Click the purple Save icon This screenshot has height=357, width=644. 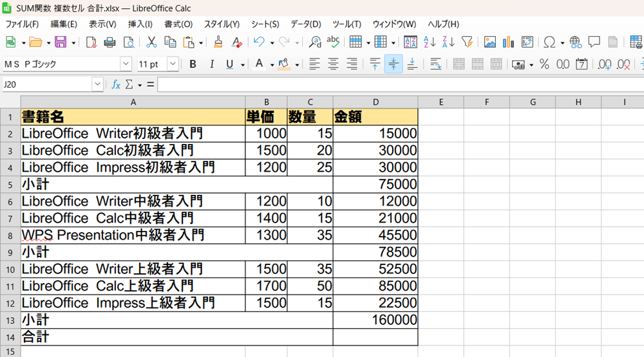[x=61, y=42]
